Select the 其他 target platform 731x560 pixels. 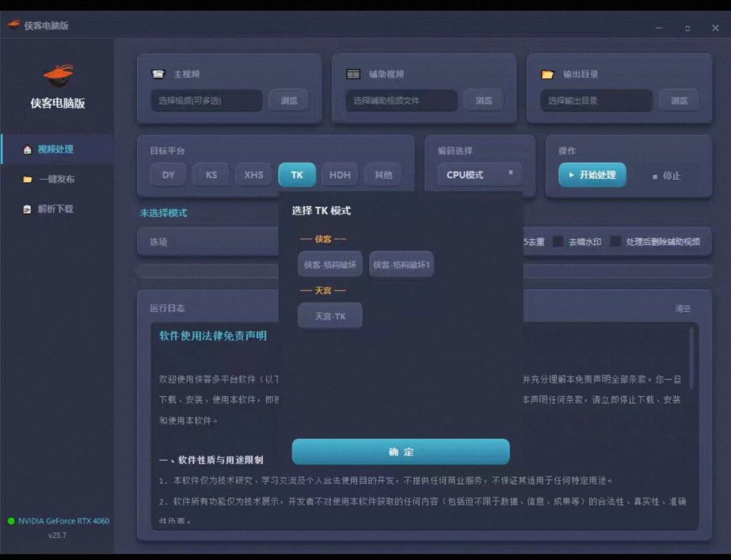[x=383, y=175]
